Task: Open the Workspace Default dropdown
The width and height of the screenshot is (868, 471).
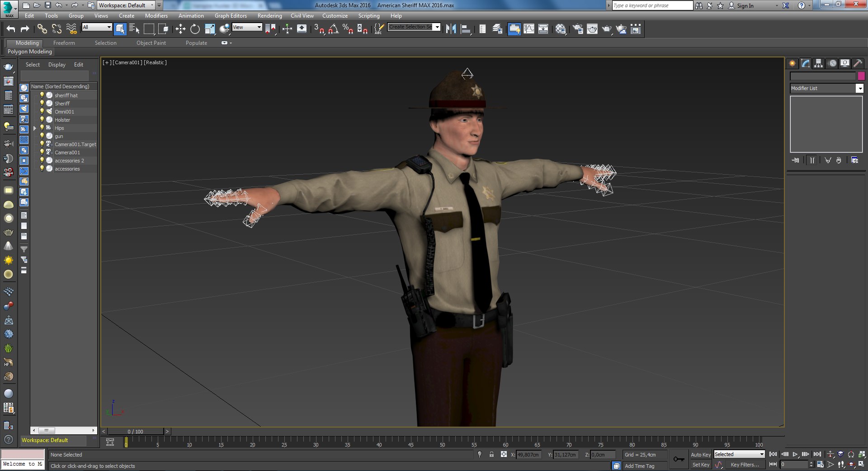Action: [127, 5]
